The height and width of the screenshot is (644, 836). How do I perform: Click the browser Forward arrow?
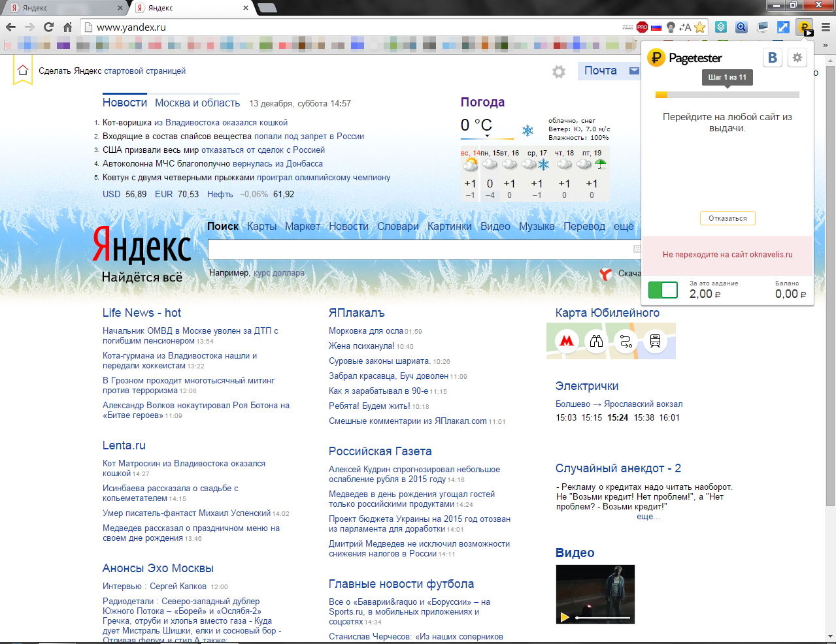(29, 27)
